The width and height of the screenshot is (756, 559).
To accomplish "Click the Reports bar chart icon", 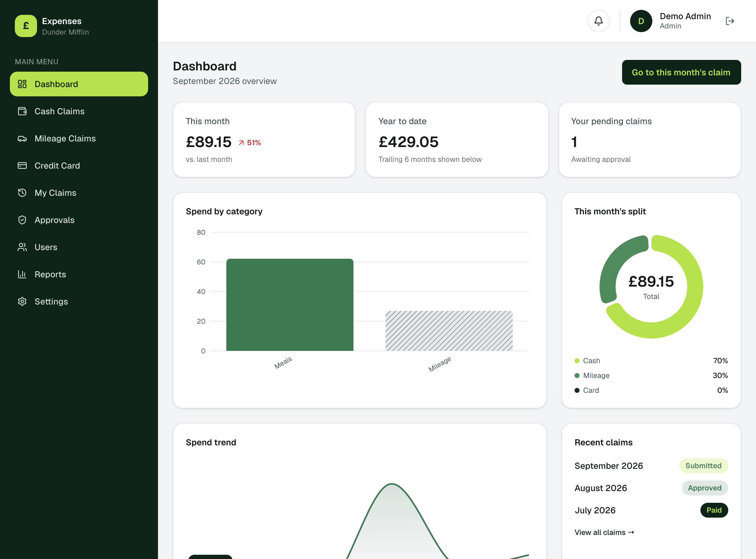I will pos(22,274).
